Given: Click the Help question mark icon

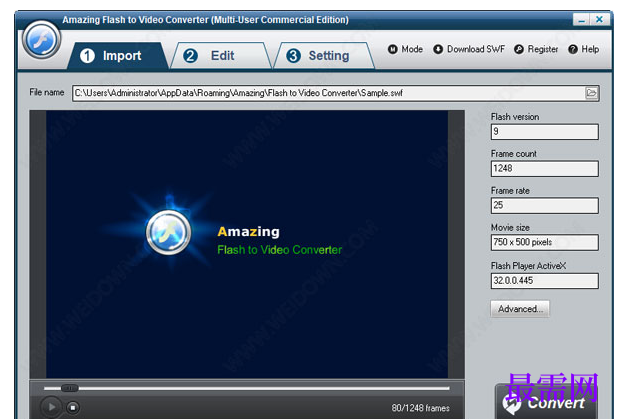Looking at the screenshot, I should point(573,49).
